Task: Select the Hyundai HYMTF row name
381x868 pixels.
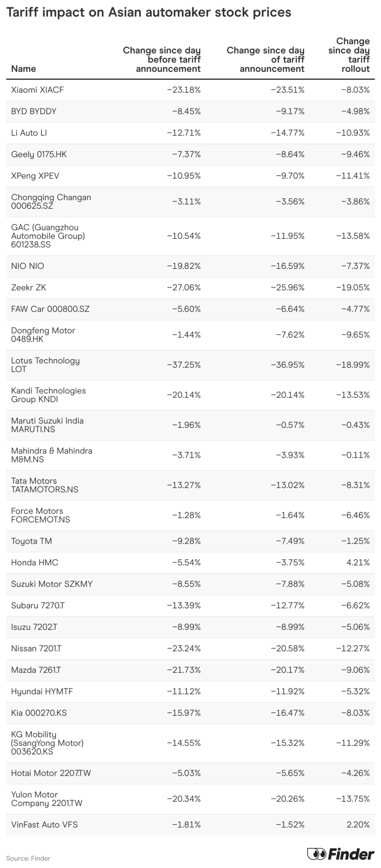Action: pyautogui.click(x=42, y=691)
